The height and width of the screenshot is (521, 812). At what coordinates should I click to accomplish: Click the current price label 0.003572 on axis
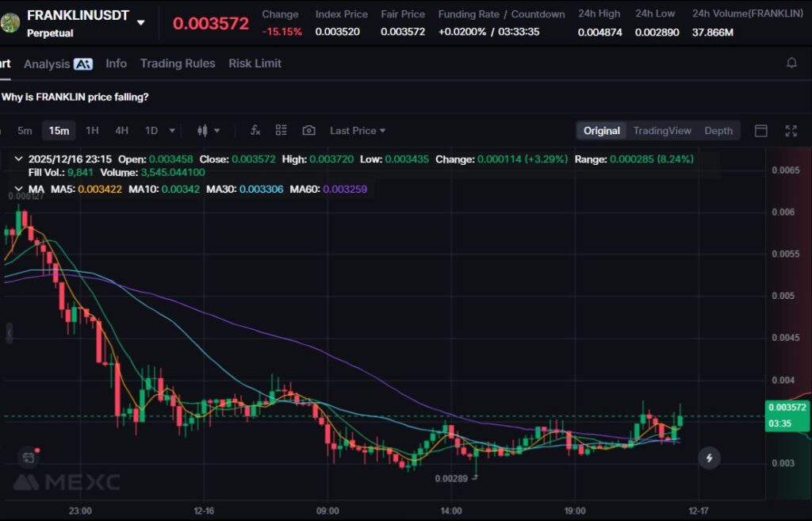787,408
